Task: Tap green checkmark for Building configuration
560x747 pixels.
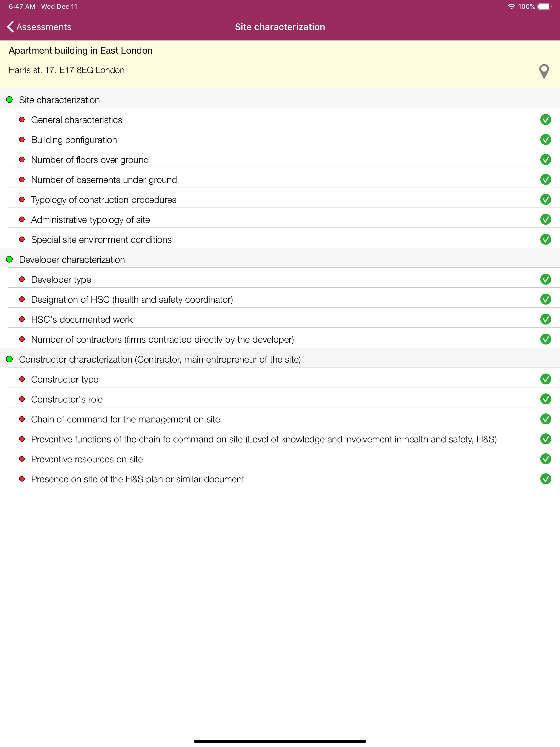Action: click(546, 139)
